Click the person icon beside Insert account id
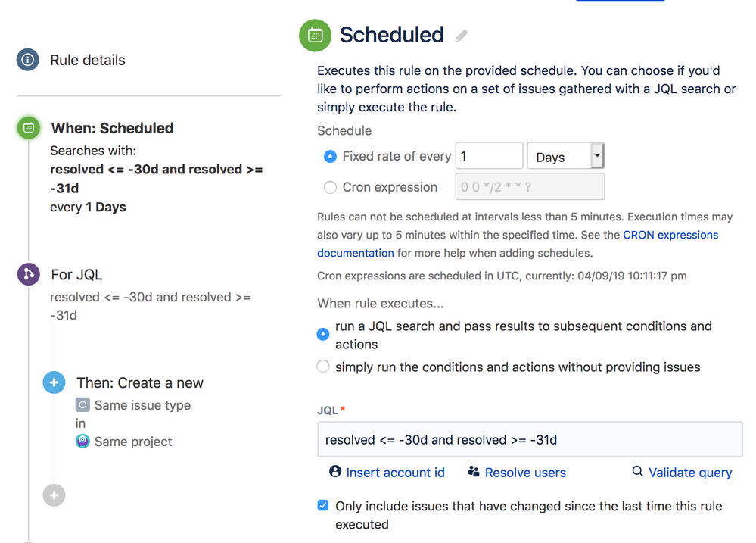Screen dimensions: 756x543 tap(334, 472)
